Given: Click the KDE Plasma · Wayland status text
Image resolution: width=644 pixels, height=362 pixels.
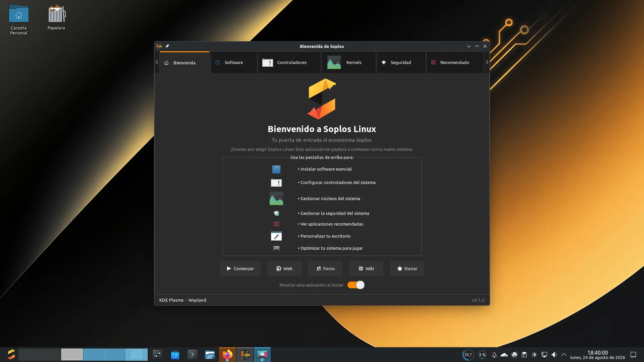Looking at the screenshot, I should point(183,300).
